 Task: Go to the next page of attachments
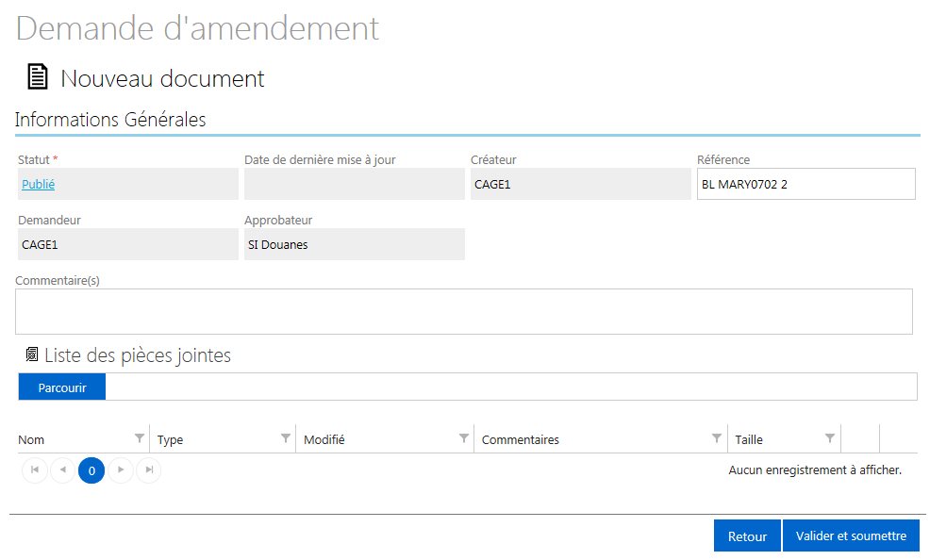121,469
